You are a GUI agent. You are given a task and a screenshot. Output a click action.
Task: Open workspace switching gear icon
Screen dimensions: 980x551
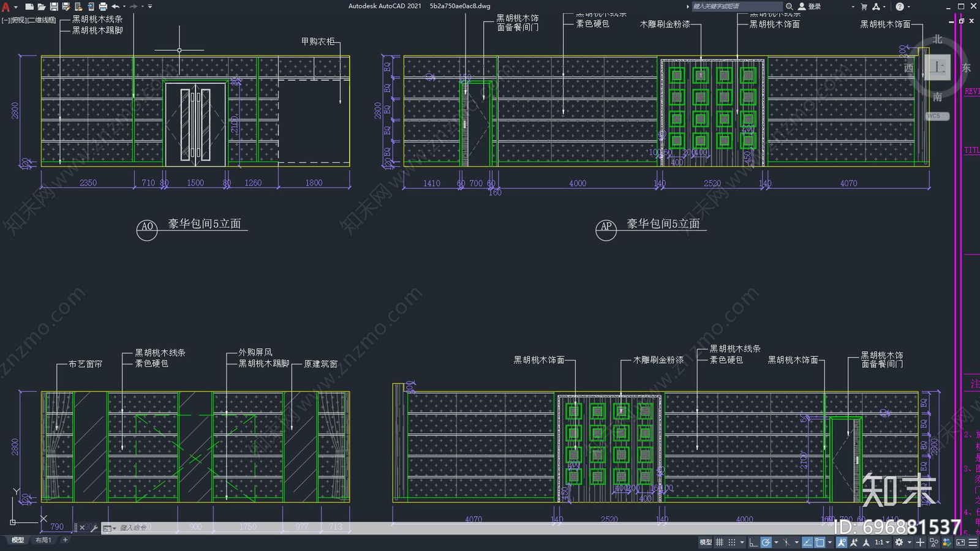coord(899,542)
